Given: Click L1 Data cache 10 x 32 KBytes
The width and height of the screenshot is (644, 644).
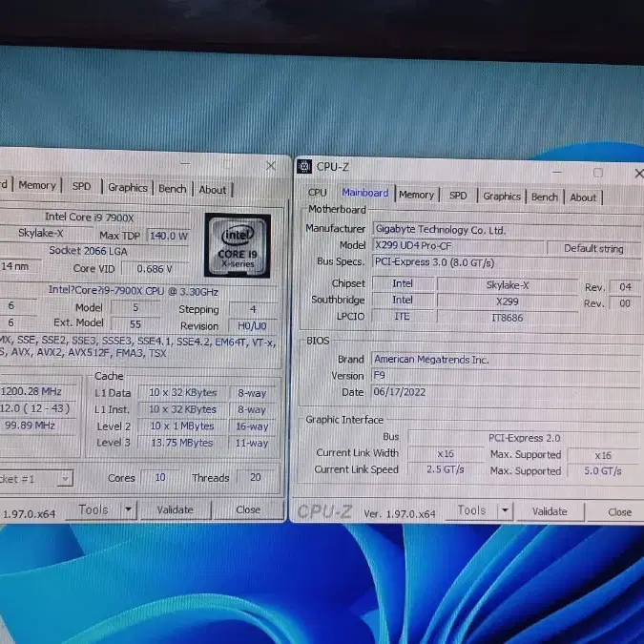Looking at the screenshot, I should [x=183, y=392].
